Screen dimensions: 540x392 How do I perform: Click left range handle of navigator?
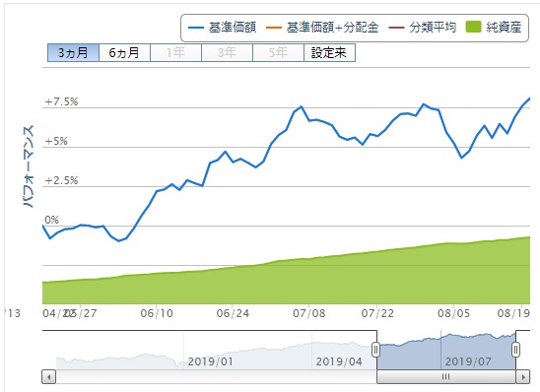click(x=375, y=350)
